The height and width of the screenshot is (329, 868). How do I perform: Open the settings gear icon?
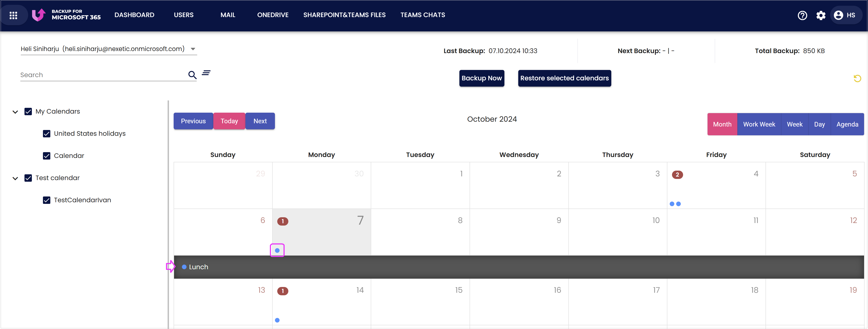821,15
